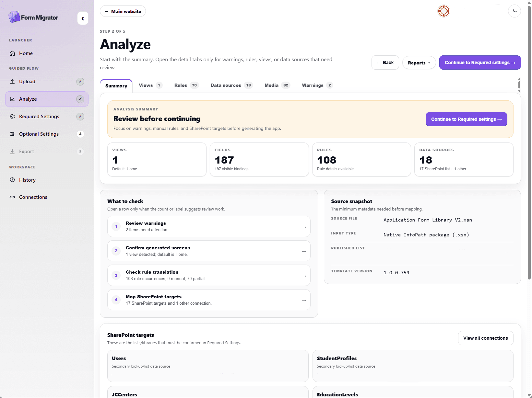Open Map SharePoint targets row arrow
This screenshot has height=398, width=532.
(304, 300)
